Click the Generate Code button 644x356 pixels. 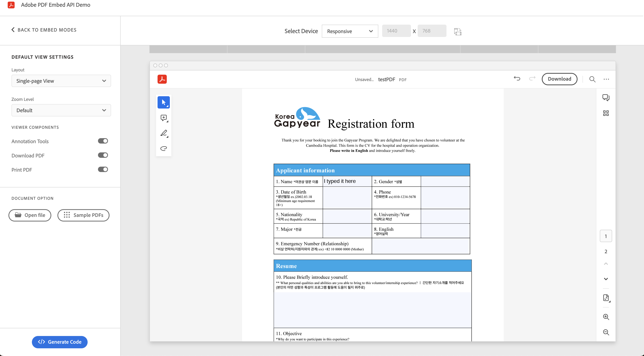(x=60, y=342)
